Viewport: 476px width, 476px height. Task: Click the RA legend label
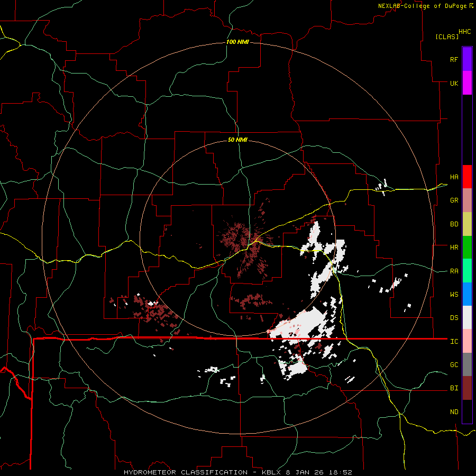(454, 271)
